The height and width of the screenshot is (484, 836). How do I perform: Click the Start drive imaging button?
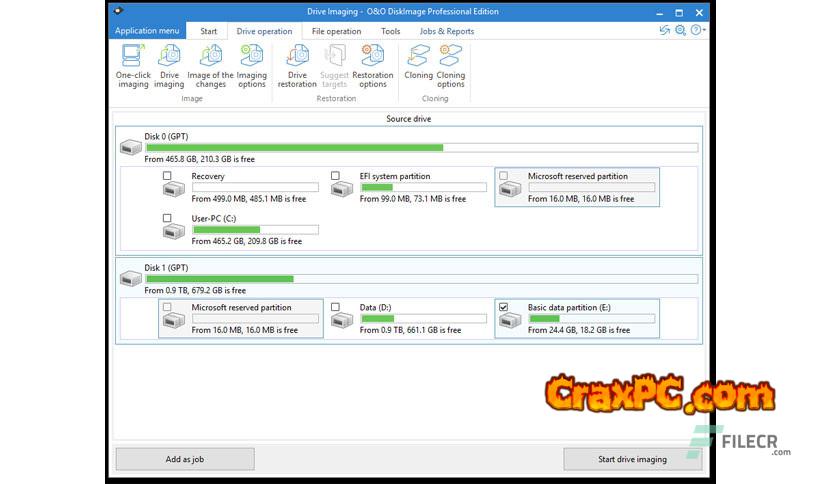(632, 459)
